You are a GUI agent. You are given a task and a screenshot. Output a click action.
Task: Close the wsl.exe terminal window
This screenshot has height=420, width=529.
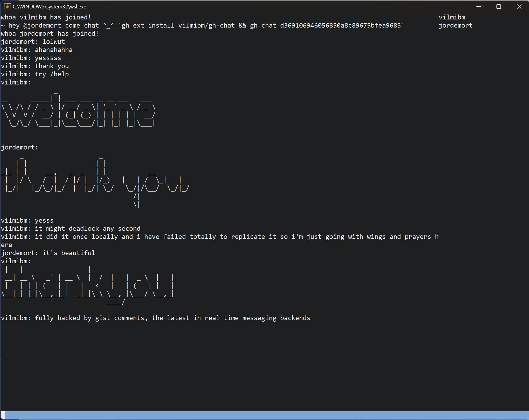pyautogui.click(x=519, y=6)
